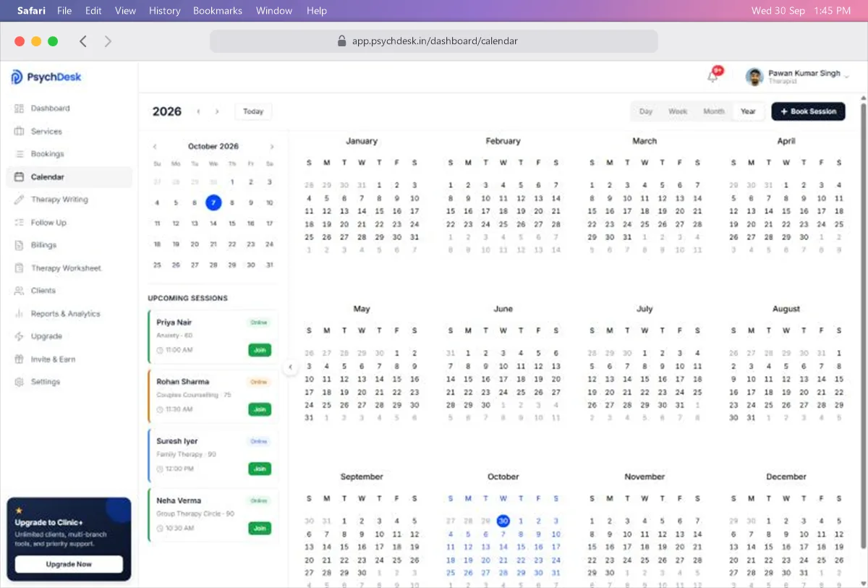Open notifications bell icon
Image resolution: width=868 pixels, height=588 pixels.
(x=713, y=76)
